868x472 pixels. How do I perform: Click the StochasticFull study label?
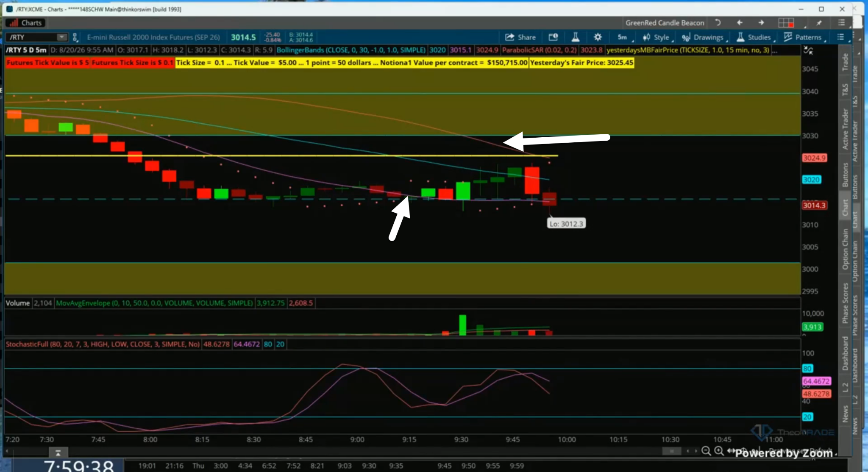[x=103, y=344]
